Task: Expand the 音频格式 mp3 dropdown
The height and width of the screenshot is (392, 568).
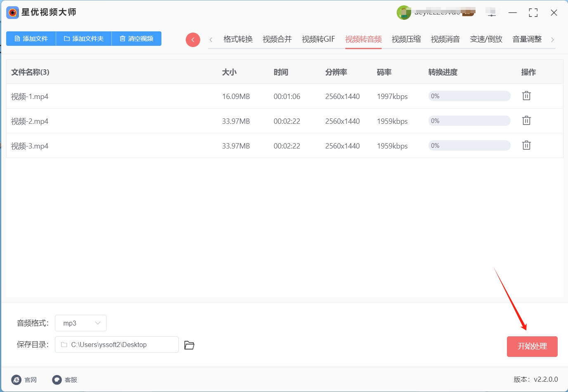Action: pyautogui.click(x=81, y=323)
